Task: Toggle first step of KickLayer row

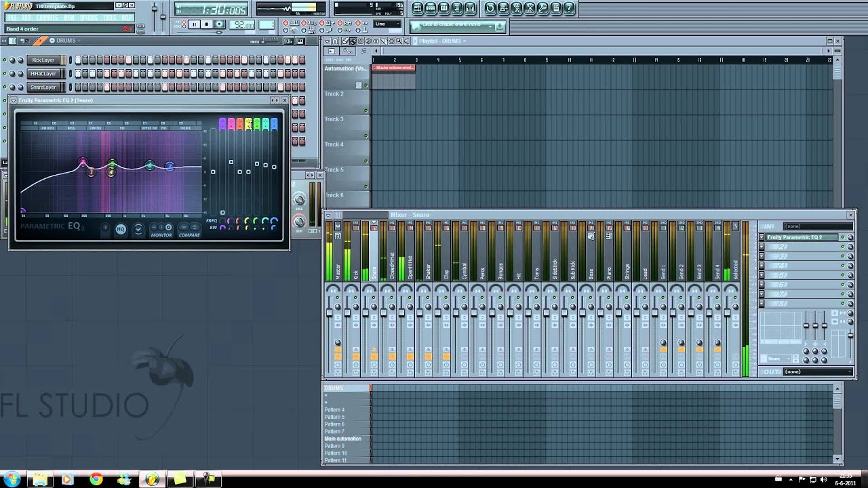Action: (x=78, y=60)
